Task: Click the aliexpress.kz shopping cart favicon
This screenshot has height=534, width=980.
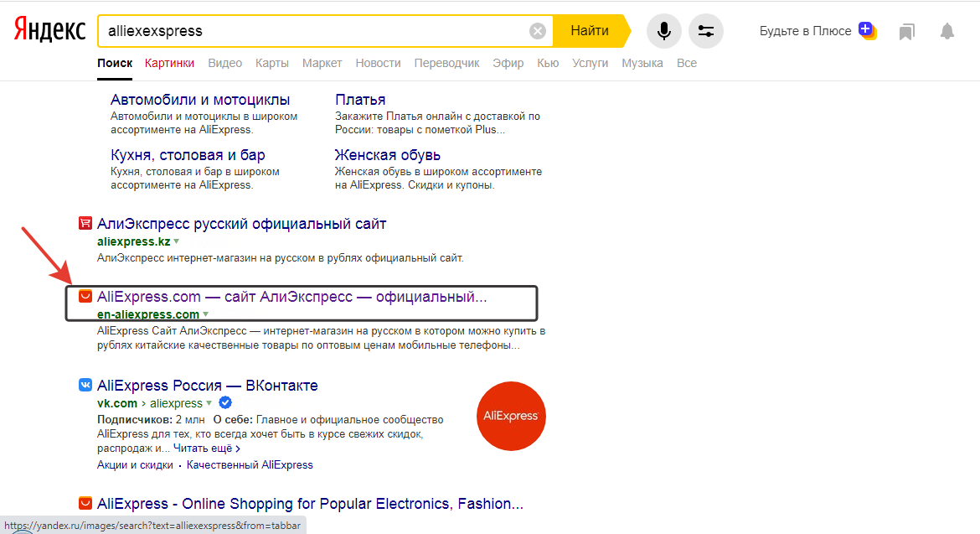Action: click(85, 223)
